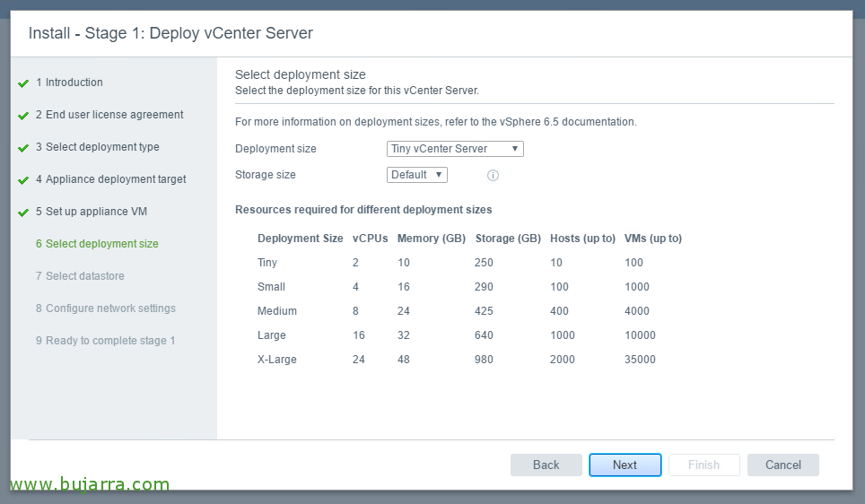Click the 290 storage value for Small

pyautogui.click(x=484, y=287)
